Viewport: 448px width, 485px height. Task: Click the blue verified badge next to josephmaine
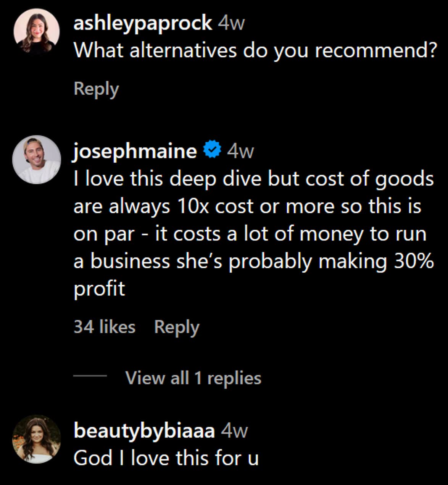pyautogui.click(x=211, y=151)
